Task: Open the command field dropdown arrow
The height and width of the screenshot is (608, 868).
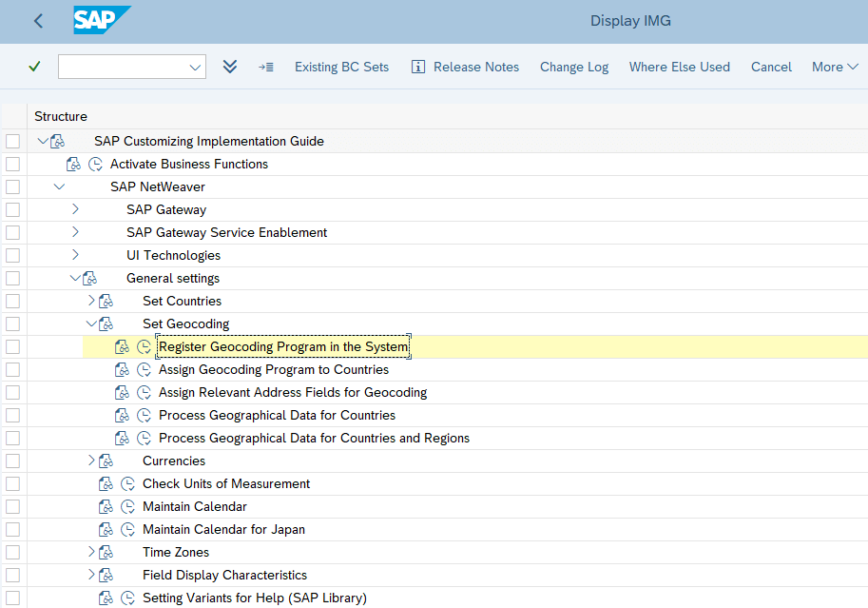Action: [x=195, y=67]
